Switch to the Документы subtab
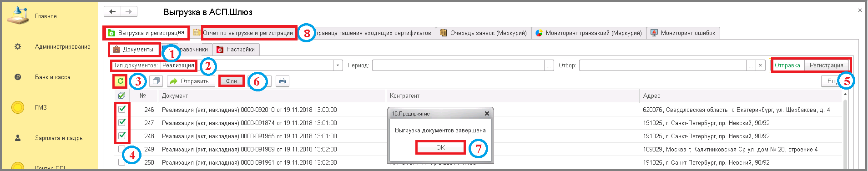868x171 pixels. 134,49
